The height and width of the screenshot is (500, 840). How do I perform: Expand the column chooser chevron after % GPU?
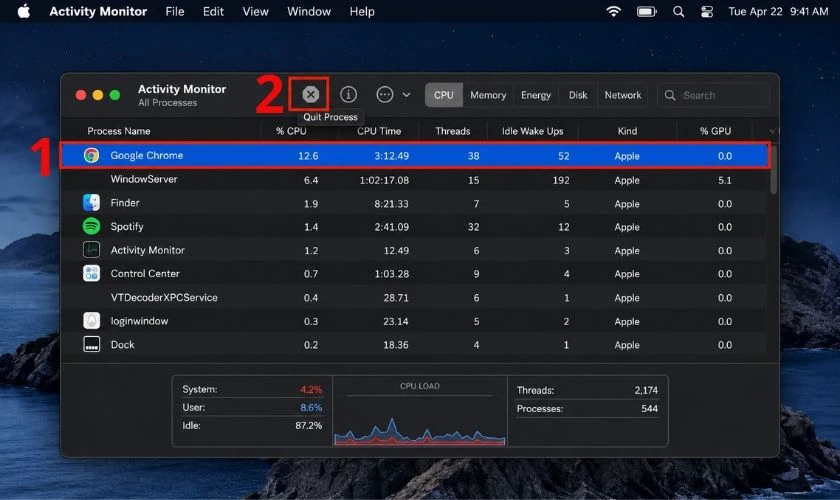click(x=772, y=131)
